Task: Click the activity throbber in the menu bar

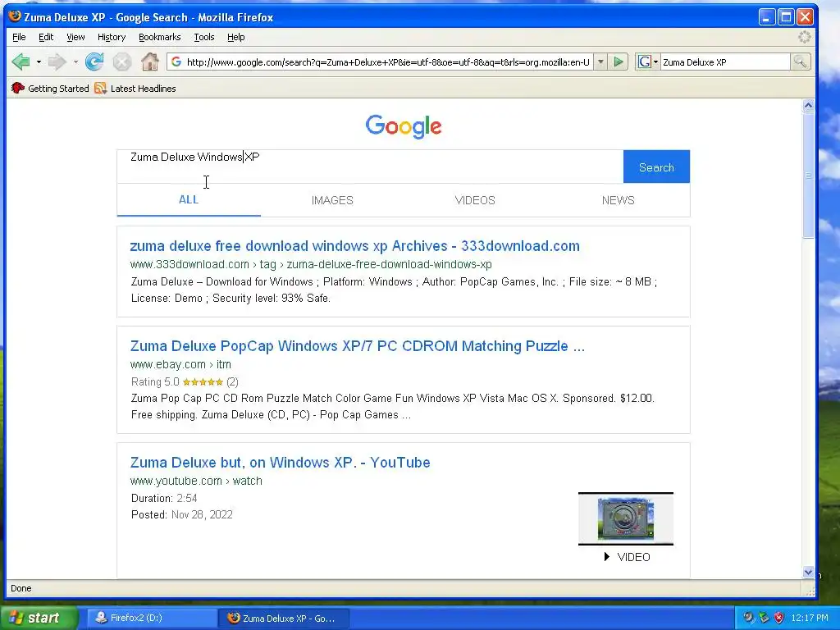Action: pyautogui.click(x=805, y=37)
